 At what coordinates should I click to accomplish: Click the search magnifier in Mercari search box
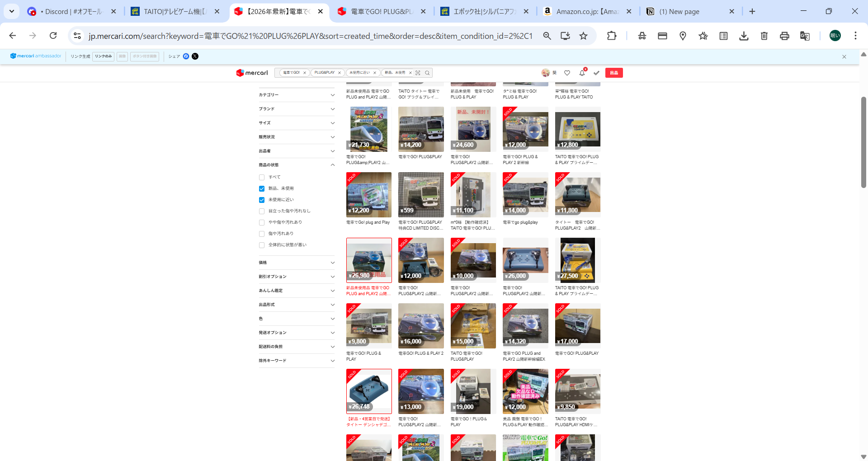click(x=427, y=73)
